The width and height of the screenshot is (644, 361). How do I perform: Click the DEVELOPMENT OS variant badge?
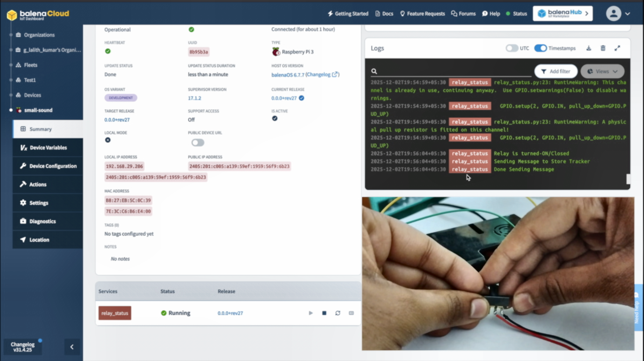(121, 98)
